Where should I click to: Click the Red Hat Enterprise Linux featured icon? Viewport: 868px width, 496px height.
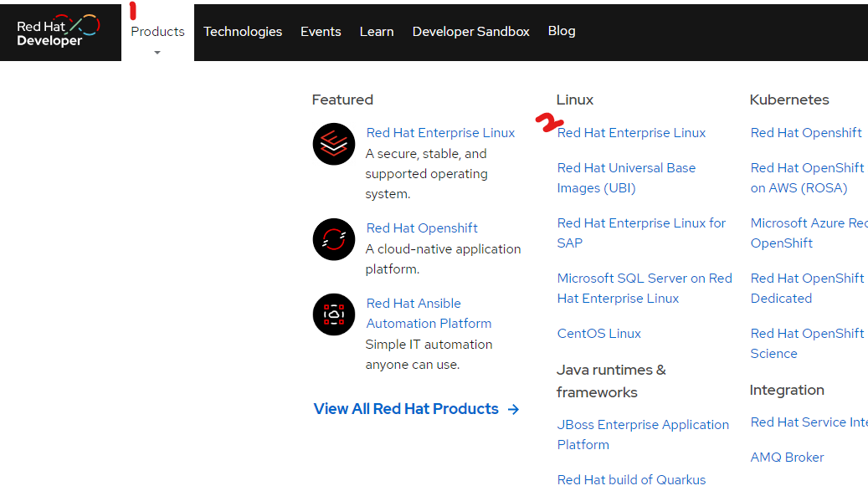(x=334, y=144)
